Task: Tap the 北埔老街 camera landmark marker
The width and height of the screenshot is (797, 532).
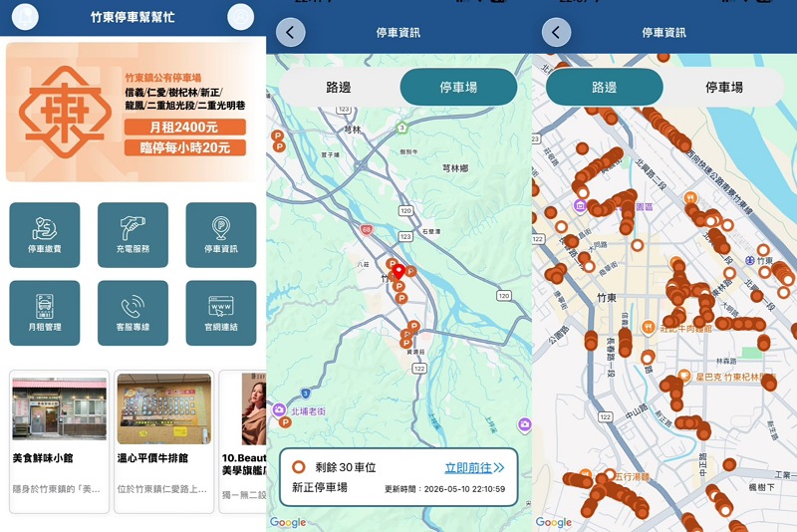Action: click(x=279, y=410)
